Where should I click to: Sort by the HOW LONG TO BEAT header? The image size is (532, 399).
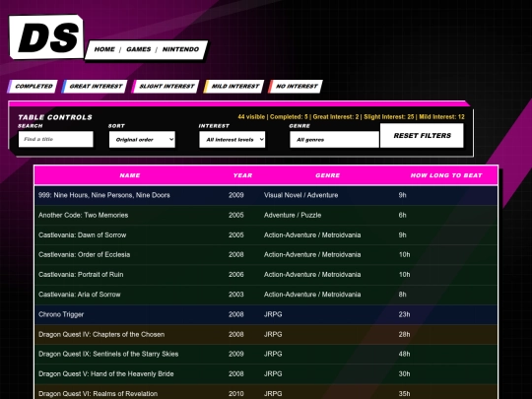(x=446, y=175)
